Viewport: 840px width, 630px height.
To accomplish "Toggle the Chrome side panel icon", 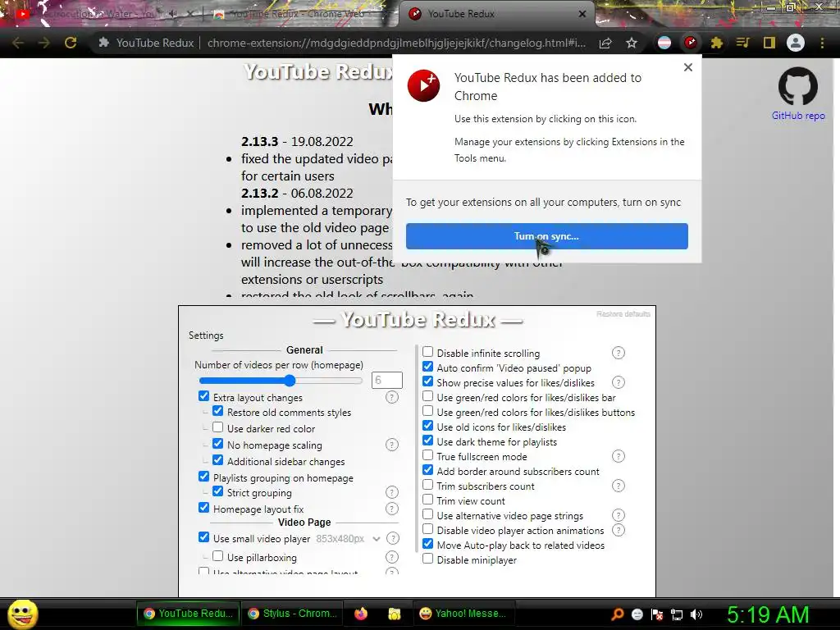I will [x=769, y=43].
